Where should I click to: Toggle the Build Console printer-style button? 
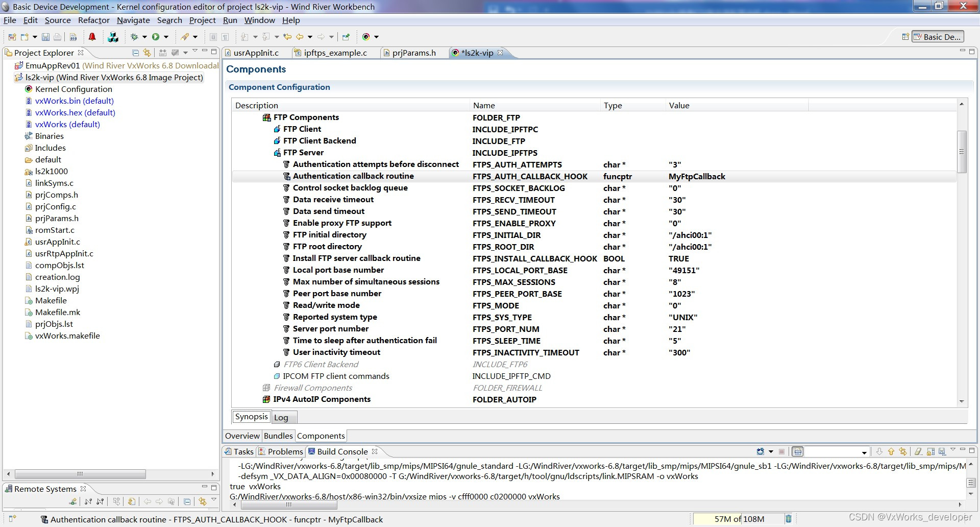click(798, 451)
